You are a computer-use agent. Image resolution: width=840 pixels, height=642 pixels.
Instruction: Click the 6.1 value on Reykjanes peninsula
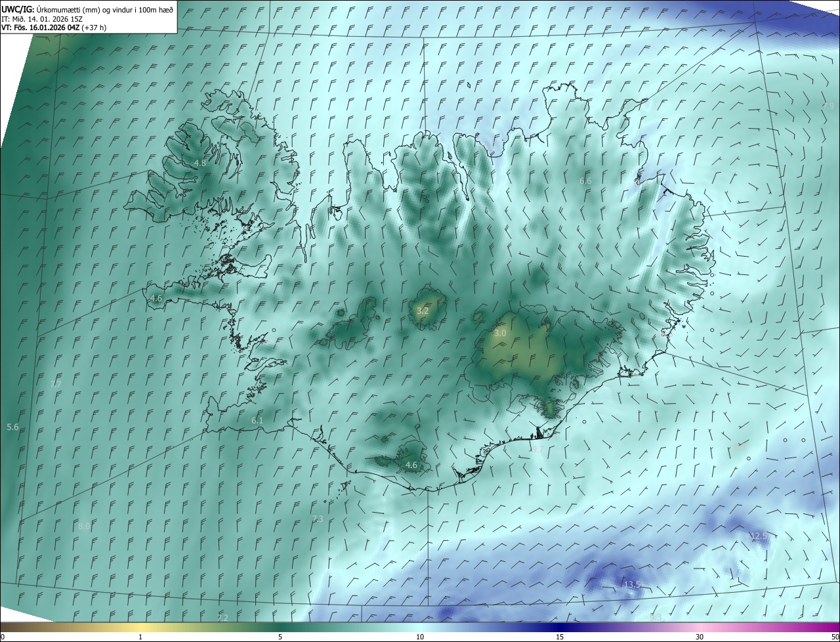pyautogui.click(x=257, y=421)
